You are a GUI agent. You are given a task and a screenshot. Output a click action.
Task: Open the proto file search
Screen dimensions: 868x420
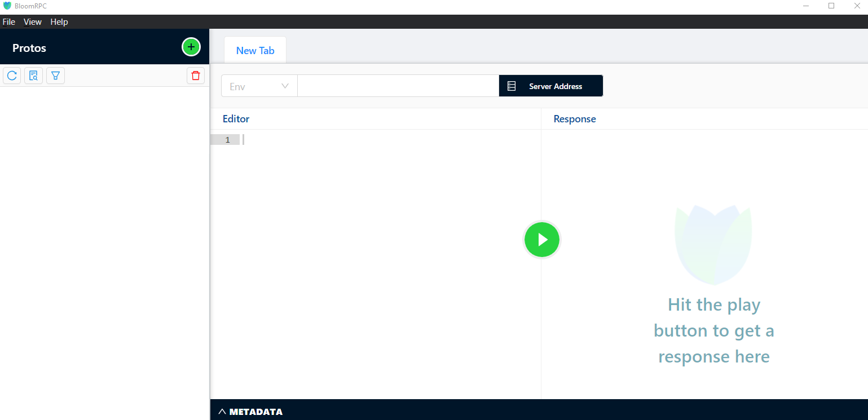pyautogui.click(x=33, y=75)
